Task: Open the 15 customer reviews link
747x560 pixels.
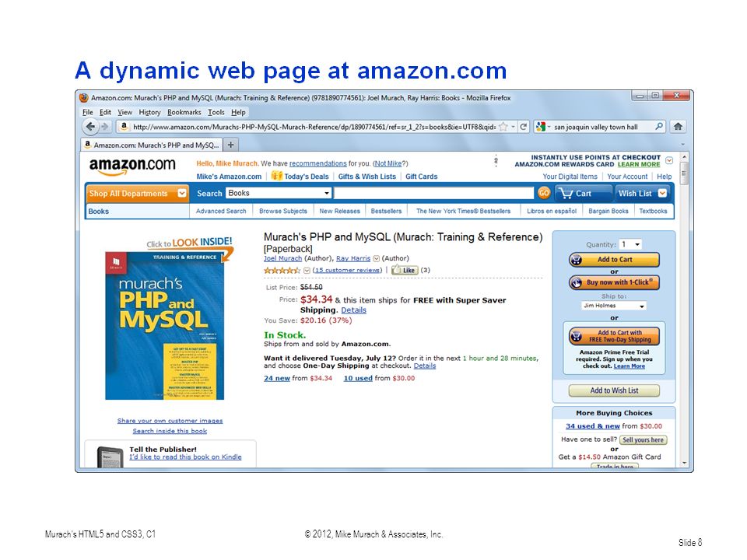Action: click(347, 270)
